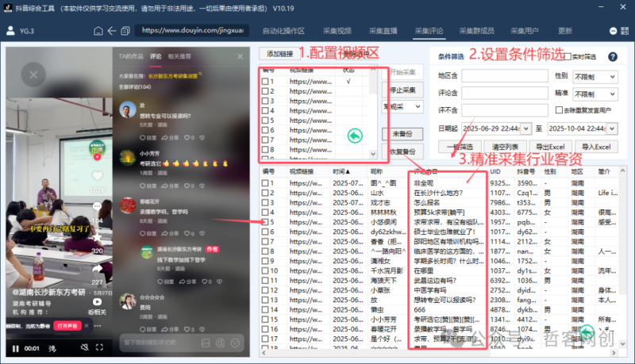The image size is (635, 364).
Task: Click the 恢复备份 button
Action: point(402,151)
